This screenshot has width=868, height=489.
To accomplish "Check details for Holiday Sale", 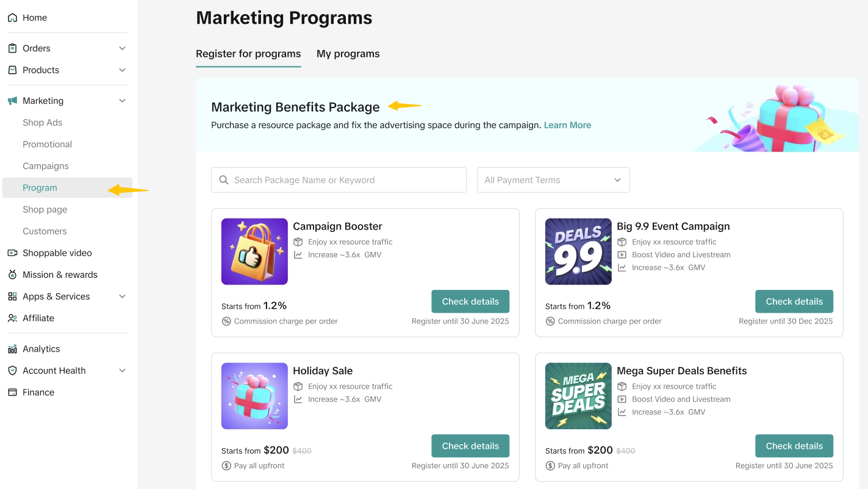I will pyautogui.click(x=470, y=446).
